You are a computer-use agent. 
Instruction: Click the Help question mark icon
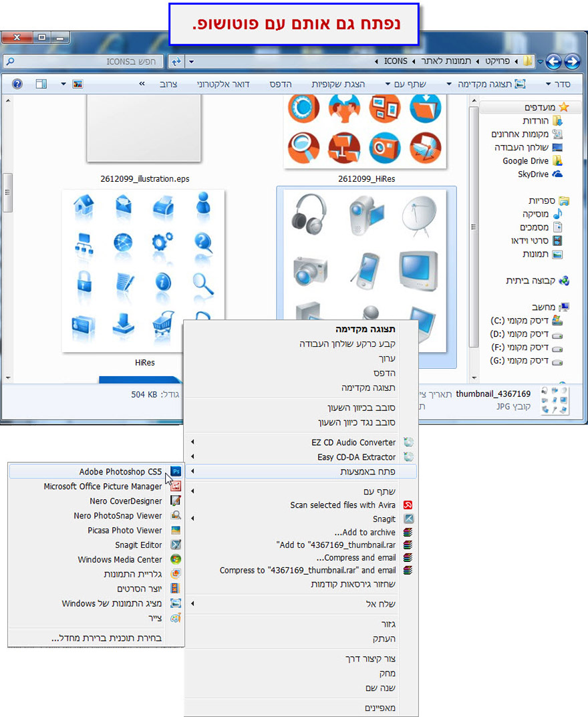17,84
